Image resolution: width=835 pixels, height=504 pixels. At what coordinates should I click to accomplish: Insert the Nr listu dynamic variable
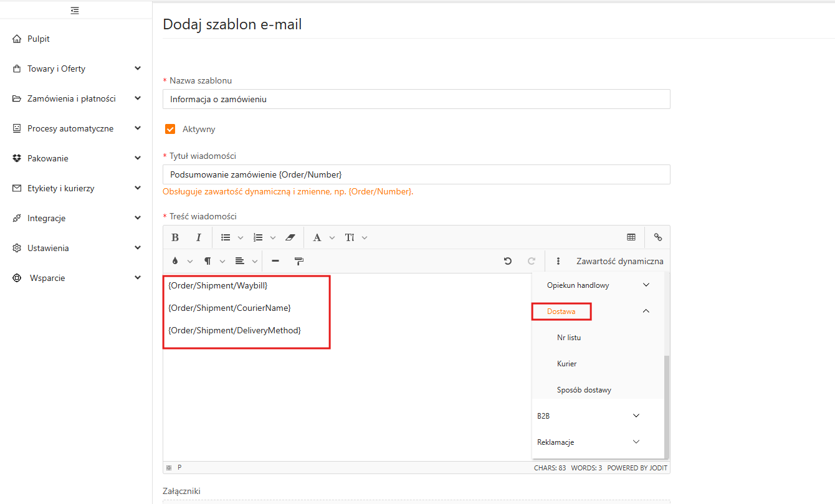click(x=569, y=338)
